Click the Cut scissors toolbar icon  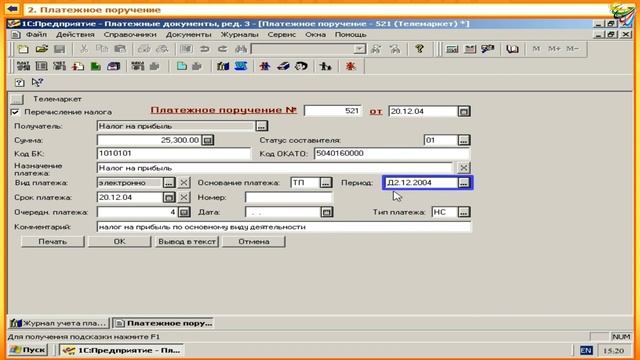click(x=84, y=49)
